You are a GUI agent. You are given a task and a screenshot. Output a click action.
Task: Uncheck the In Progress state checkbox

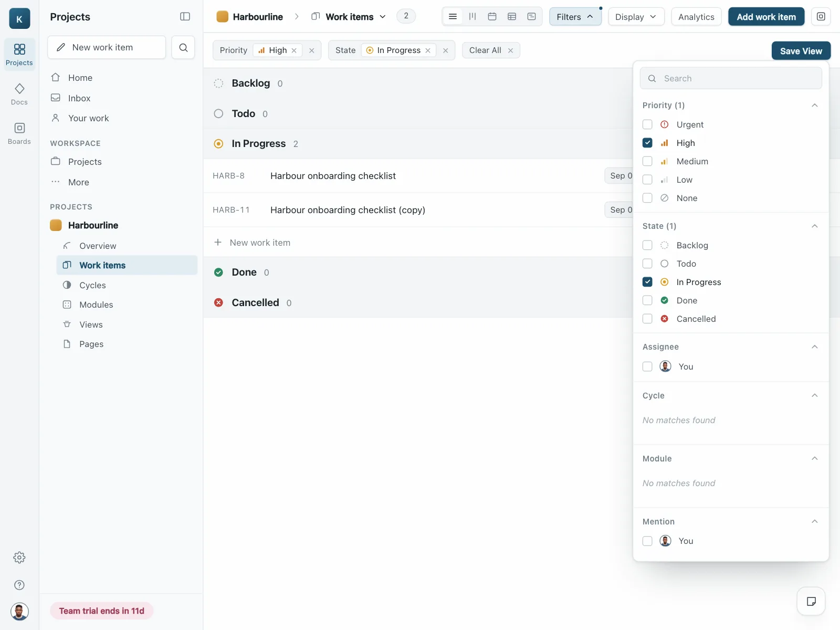pos(647,282)
